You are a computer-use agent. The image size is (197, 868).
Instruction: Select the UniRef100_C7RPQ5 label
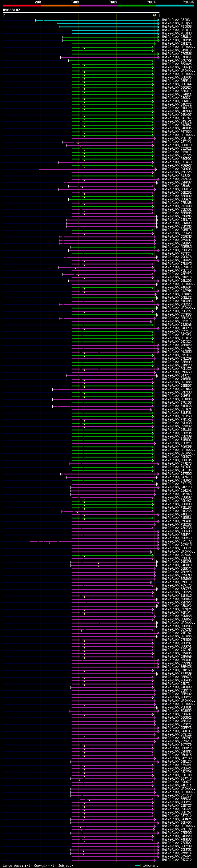click(177, 833)
